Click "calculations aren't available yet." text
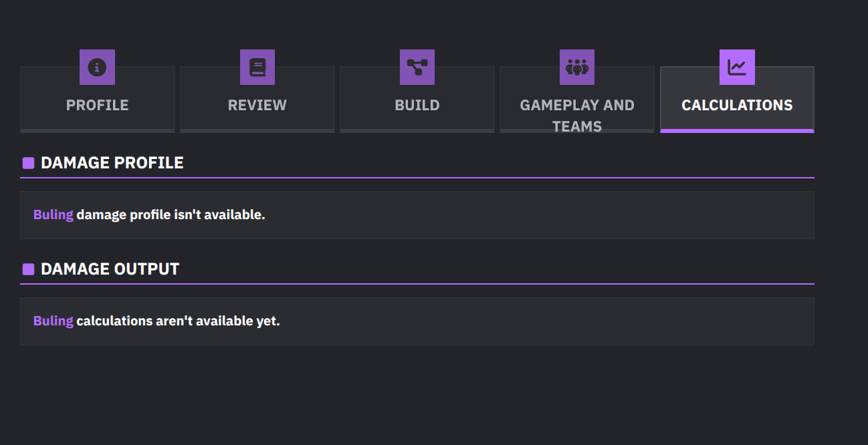Image resolution: width=868 pixels, height=445 pixels. click(178, 321)
